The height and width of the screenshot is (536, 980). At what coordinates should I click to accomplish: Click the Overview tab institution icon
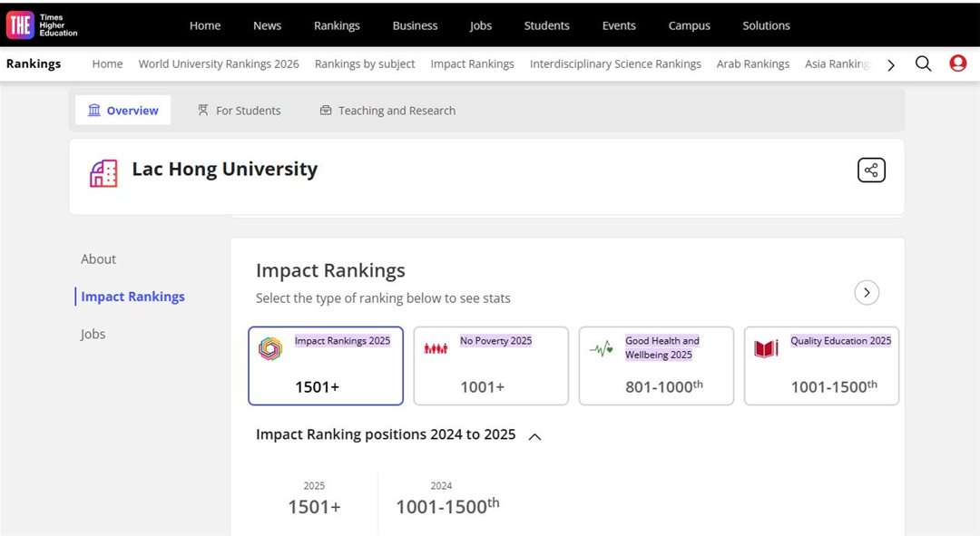94,110
